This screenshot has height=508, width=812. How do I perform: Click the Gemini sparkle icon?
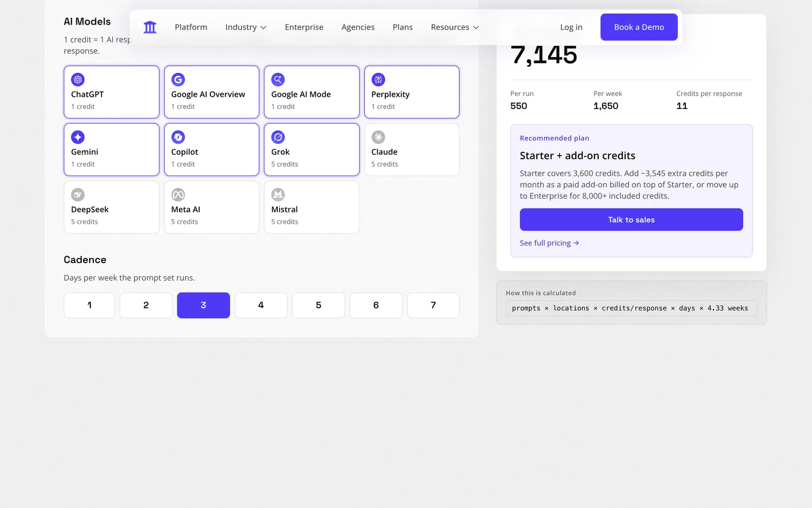point(78,137)
